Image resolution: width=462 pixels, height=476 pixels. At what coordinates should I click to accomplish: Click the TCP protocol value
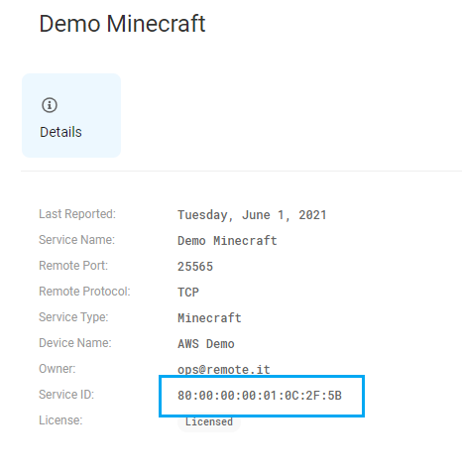pyautogui.click(x=188, y=293)
